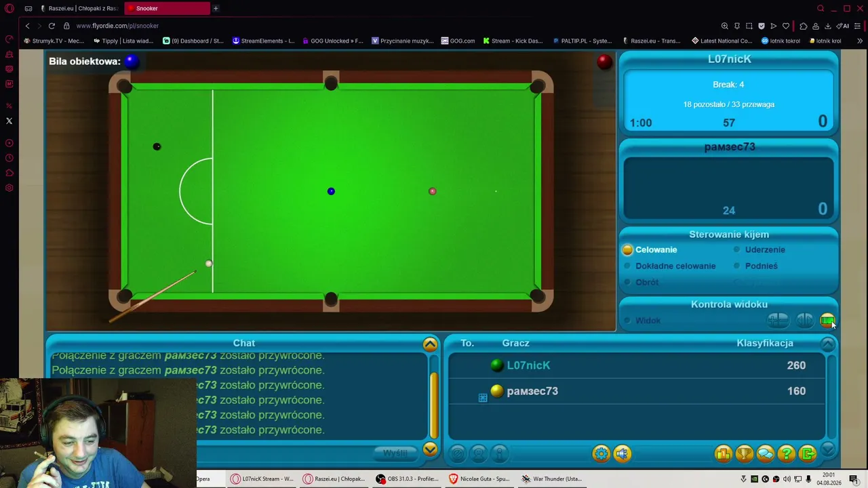This screenshot has width=868, height=488.
Task: Click the player profile icon below the player list
Action: [479, 453]
